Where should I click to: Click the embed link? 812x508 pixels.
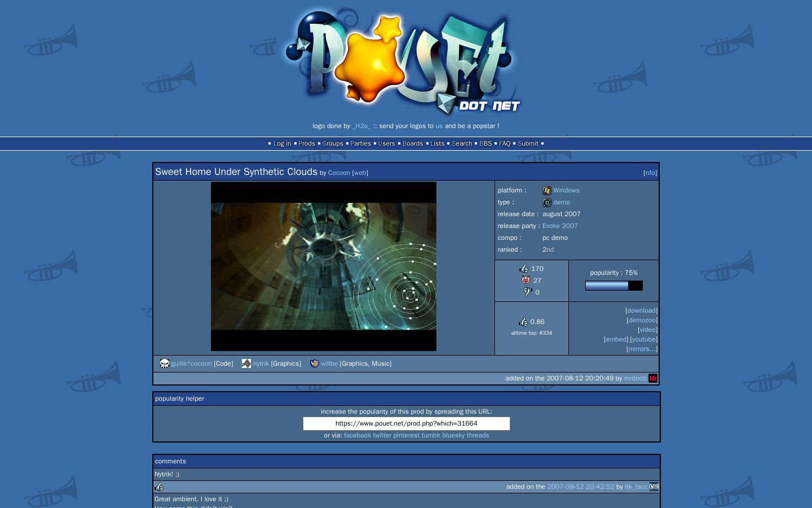(x=616, y=339)
